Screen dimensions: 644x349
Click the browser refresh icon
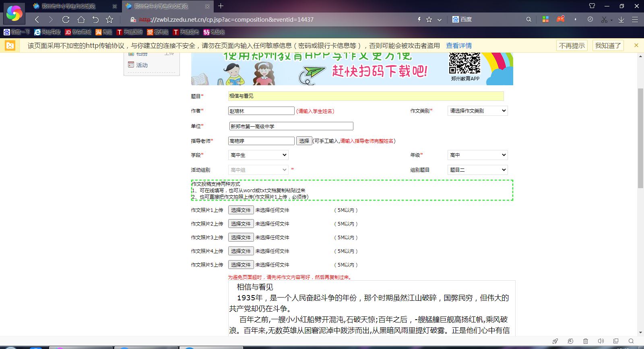click(x=66, y=19)
